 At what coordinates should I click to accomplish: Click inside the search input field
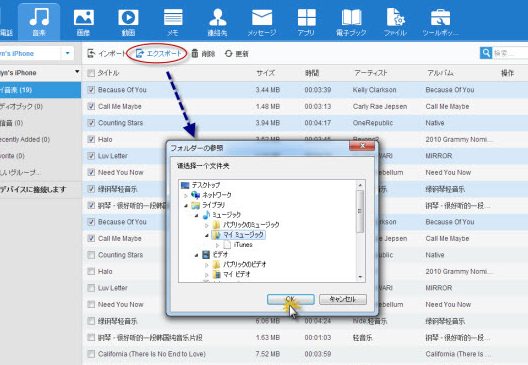click(x=510, y=53)
